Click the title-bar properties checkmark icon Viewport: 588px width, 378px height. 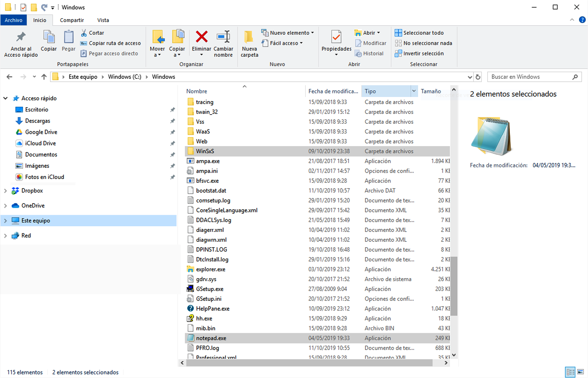[23, 7]
